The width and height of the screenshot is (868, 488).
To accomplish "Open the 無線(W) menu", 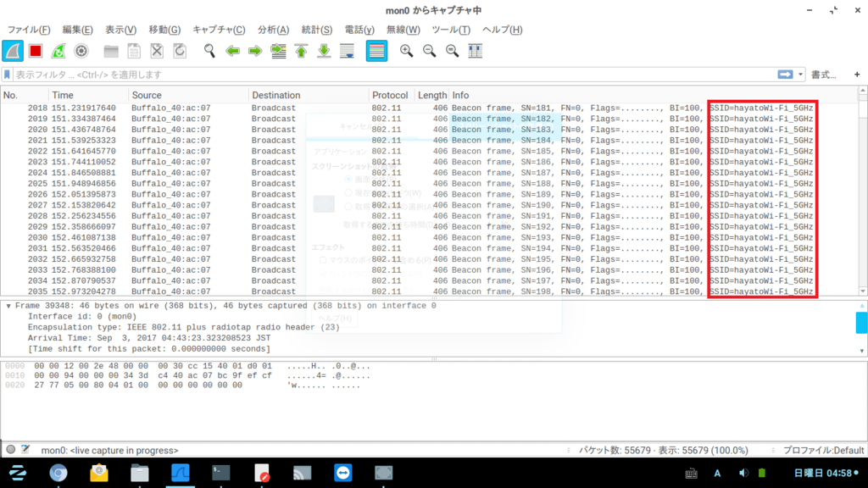I will pos(403,30).
